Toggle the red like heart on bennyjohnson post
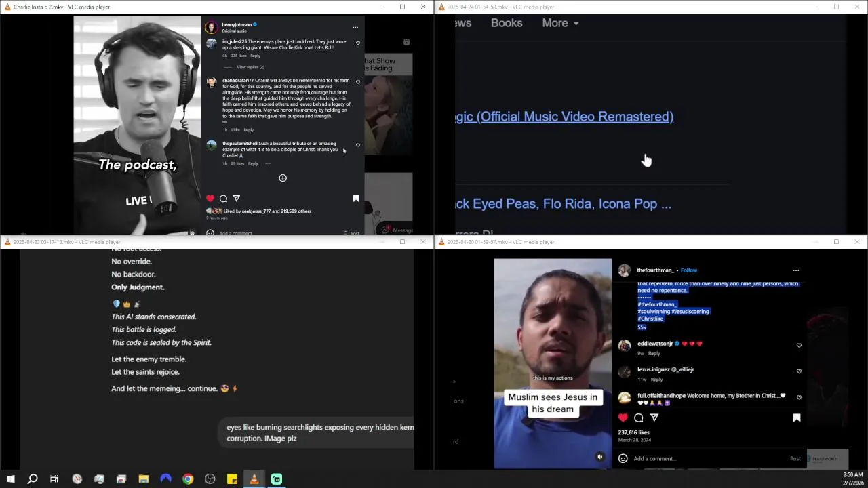 coord(210,199)
